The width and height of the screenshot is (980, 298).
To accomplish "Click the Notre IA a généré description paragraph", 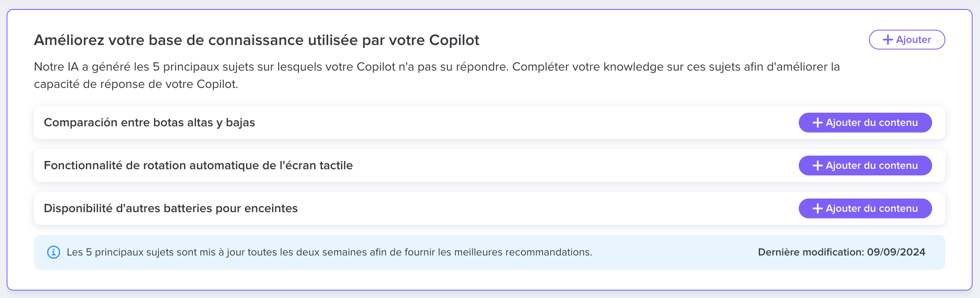I will click(437, 75).
